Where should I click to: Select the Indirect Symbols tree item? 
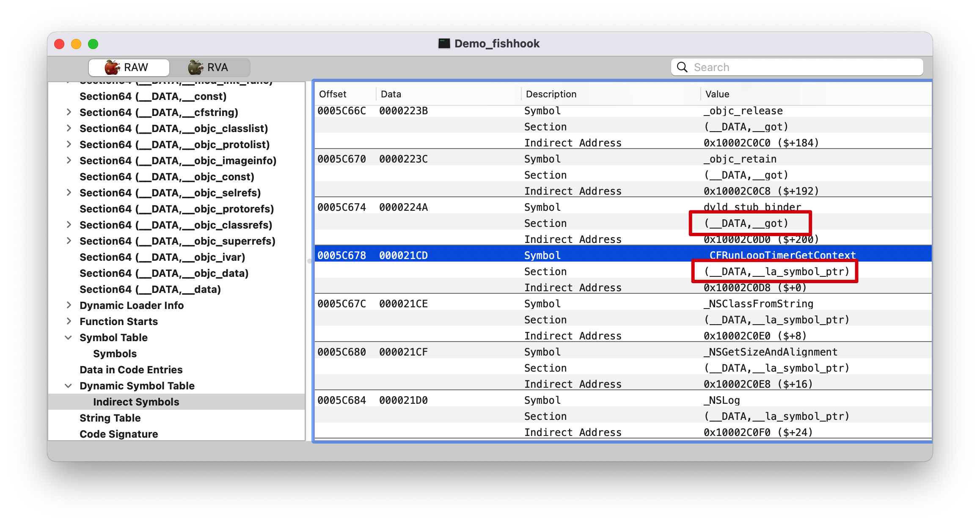point(136,402)
